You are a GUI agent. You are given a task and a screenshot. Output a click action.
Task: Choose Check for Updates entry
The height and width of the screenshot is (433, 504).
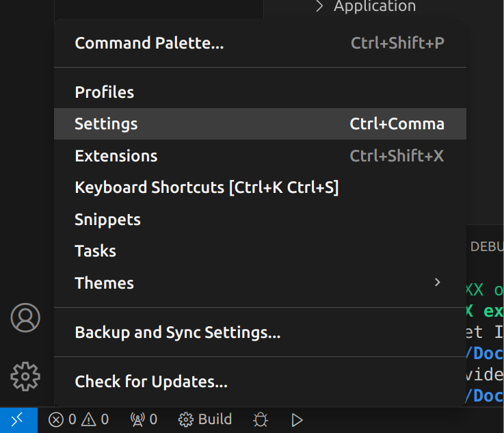[260, 382]
